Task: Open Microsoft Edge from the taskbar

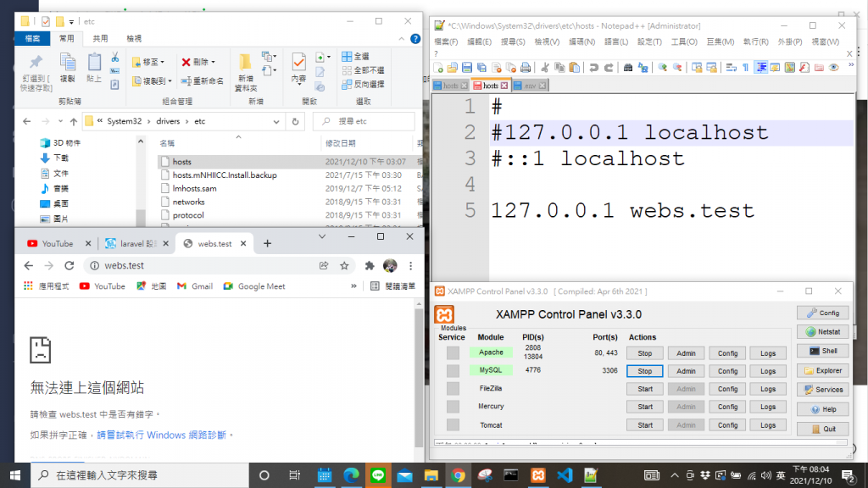Action: [351, 475]
